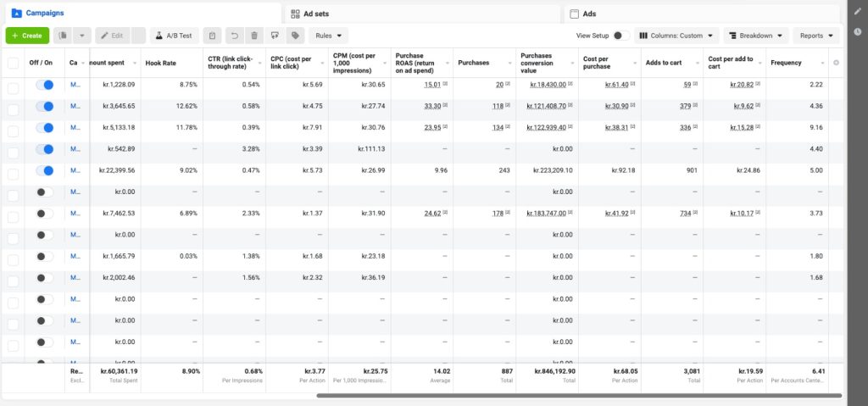Sort by the Hook Rate column header
868x406 pixels.
161,63
